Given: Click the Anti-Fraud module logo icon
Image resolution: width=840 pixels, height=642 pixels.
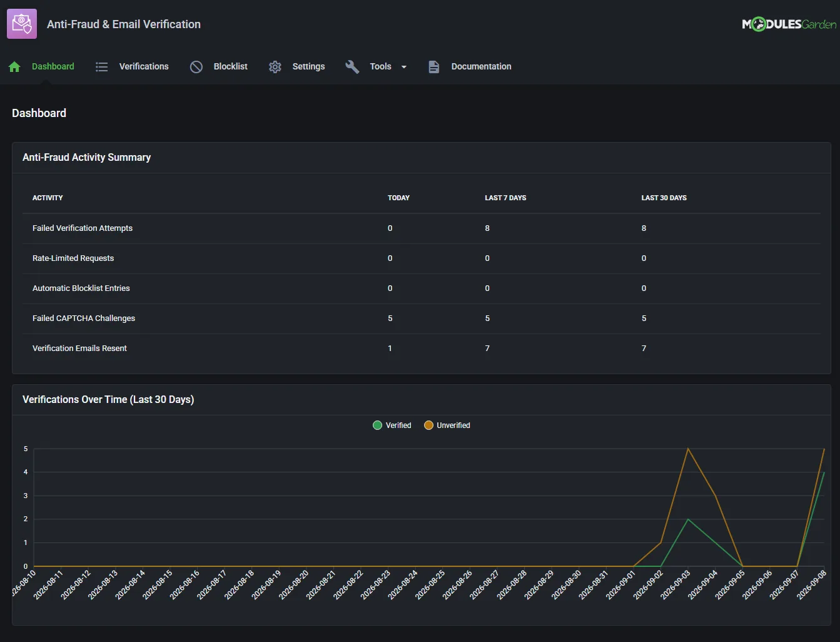Looking at the screenshot, I should coord(22,24).
